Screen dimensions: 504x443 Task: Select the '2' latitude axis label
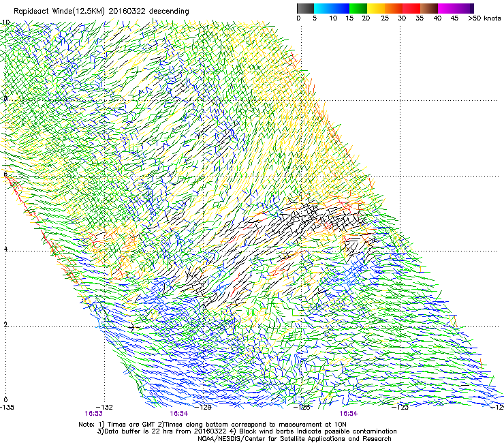(x=5, y=324)
